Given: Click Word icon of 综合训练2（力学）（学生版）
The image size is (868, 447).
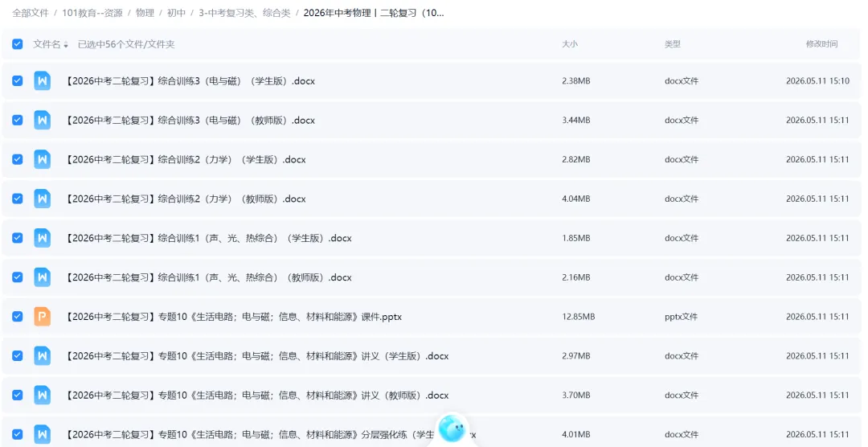Looking at the screenshot, I should [x=42, y=159].
